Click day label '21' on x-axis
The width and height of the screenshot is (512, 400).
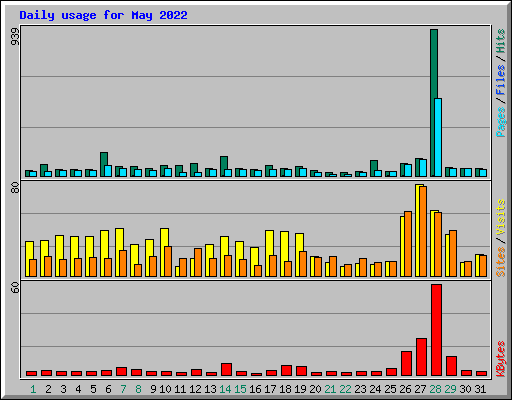pyautogui.click(x=330, y=389)
